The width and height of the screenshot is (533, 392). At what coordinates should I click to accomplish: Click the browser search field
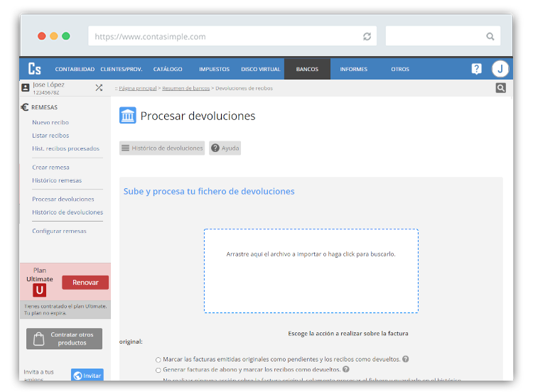[x=443, y=36]
